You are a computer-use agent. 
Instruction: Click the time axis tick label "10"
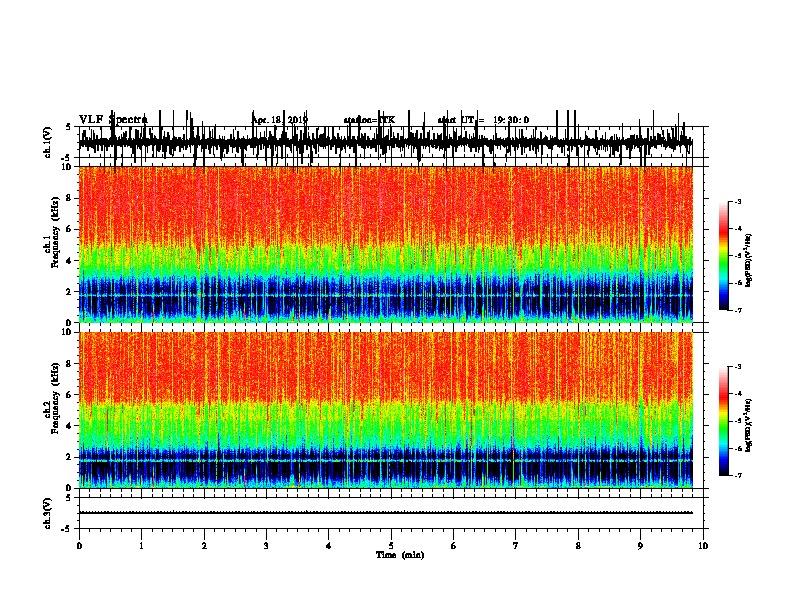click(703, 546)
